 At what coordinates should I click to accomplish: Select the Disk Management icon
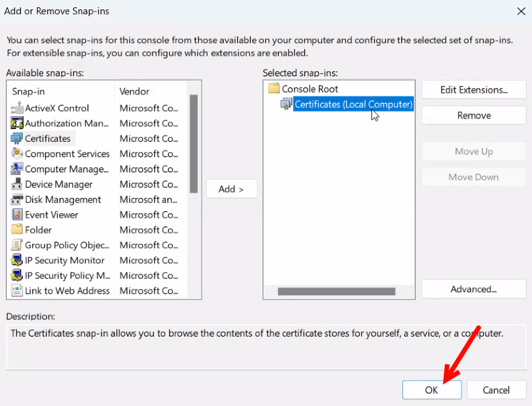point(17,200)
